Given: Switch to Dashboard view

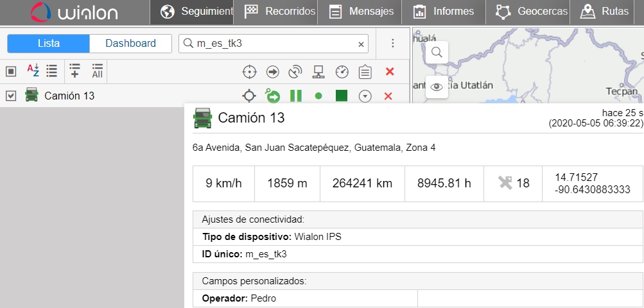Looking at the screenshot, I should click(x=130, y=44).
